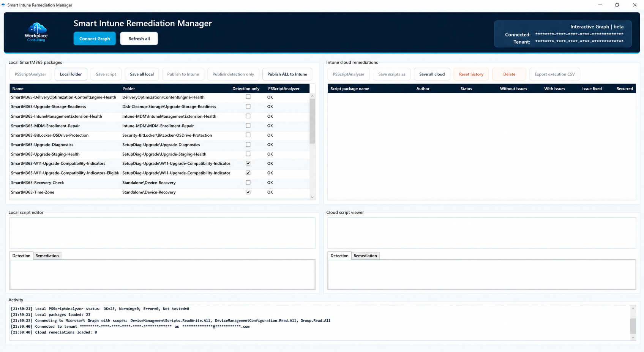Image resolution: width=644 pixels, height=352 pixels.
Task: Click Publish to Intune
Action: coord(183,74)
